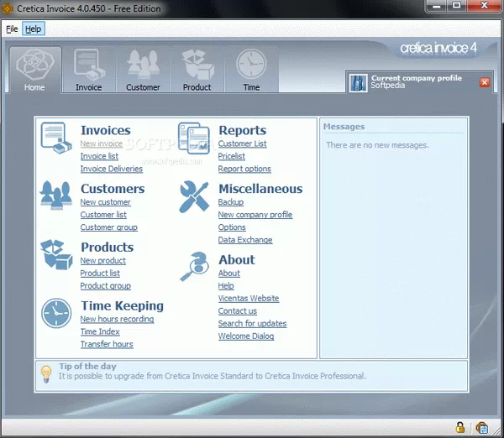Image resolution: width=504 pixels, height=438 pixels.
Task: Open the Customer group link
Action: [x=109, y=227]
